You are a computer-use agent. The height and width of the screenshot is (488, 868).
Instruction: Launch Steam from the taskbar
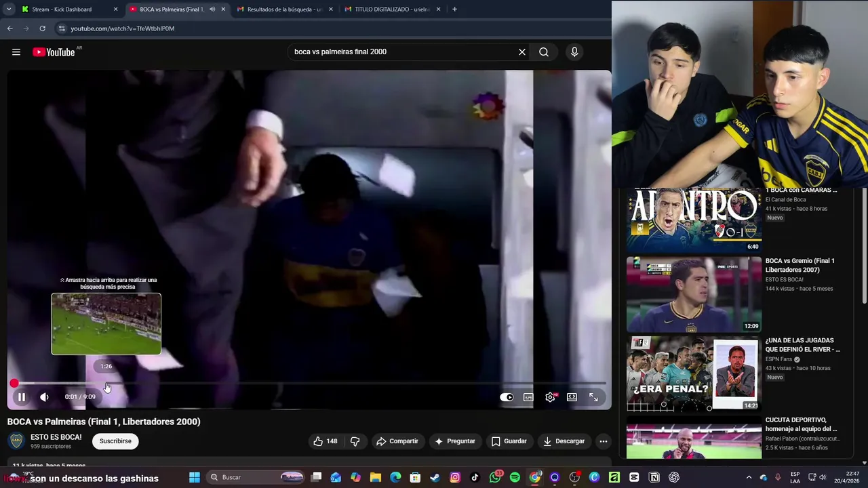click(x=435, y=477)
